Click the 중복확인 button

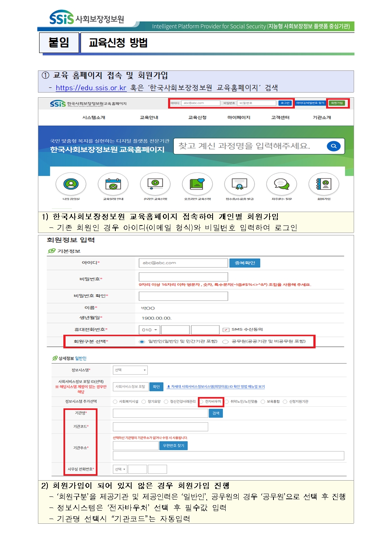245,263
